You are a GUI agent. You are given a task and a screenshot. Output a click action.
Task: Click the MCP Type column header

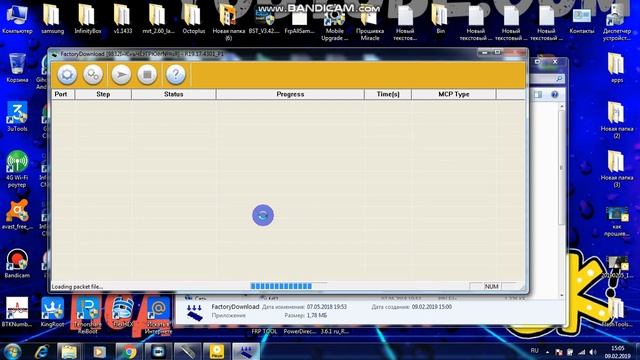click(454, 94)
